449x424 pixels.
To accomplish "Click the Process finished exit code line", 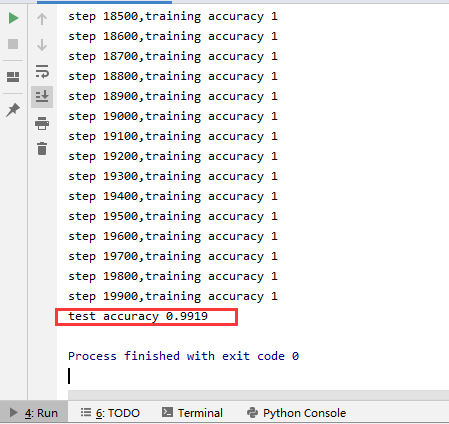I will pos(184,356).
